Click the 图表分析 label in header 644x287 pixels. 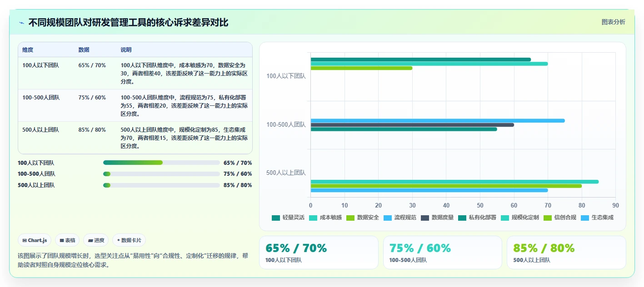(613, 22)
